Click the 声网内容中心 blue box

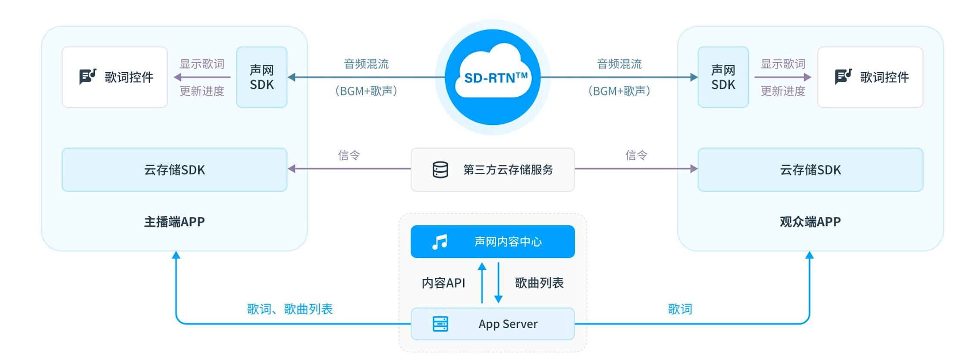(x=493, y=242)
